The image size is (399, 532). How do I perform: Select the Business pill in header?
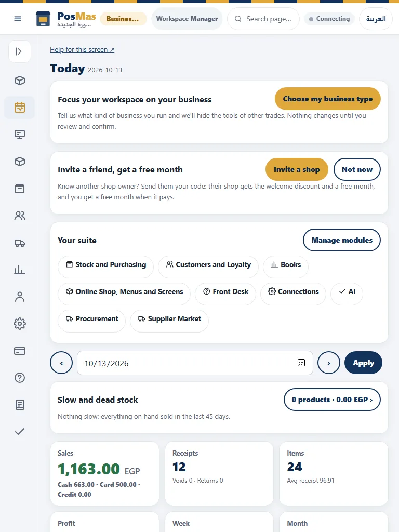tap(123, 19)
